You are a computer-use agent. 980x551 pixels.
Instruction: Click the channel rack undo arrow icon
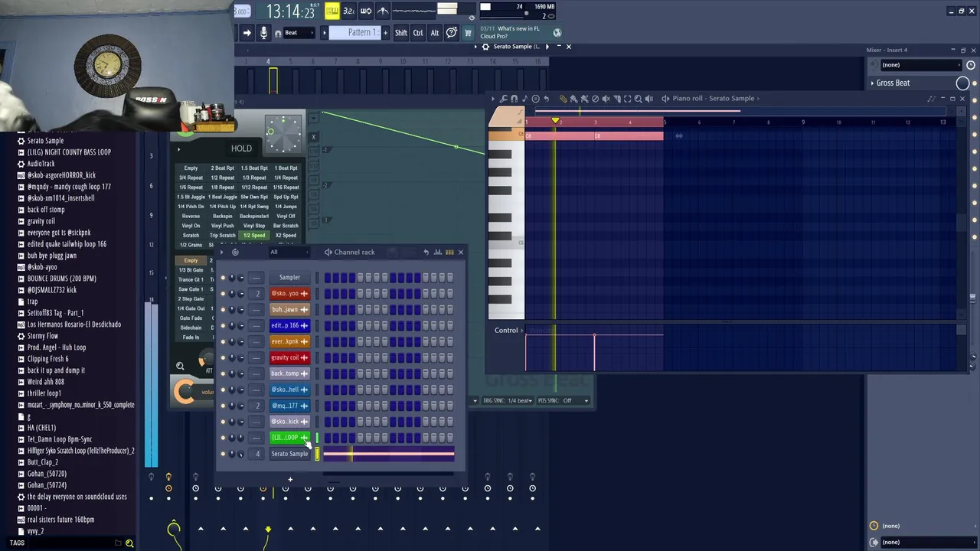pyautogui.click(x=426, y=252)
